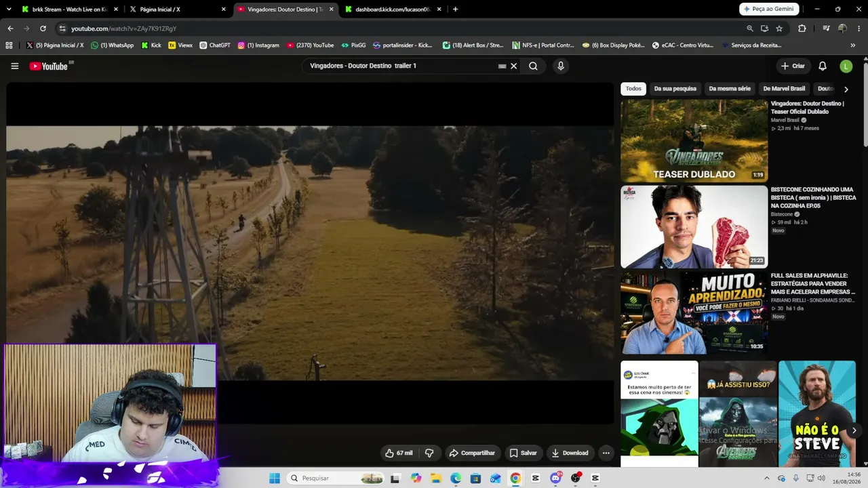Open the YouTube account avatar menu
Screen dimensions: 868x488
(846, 66)
